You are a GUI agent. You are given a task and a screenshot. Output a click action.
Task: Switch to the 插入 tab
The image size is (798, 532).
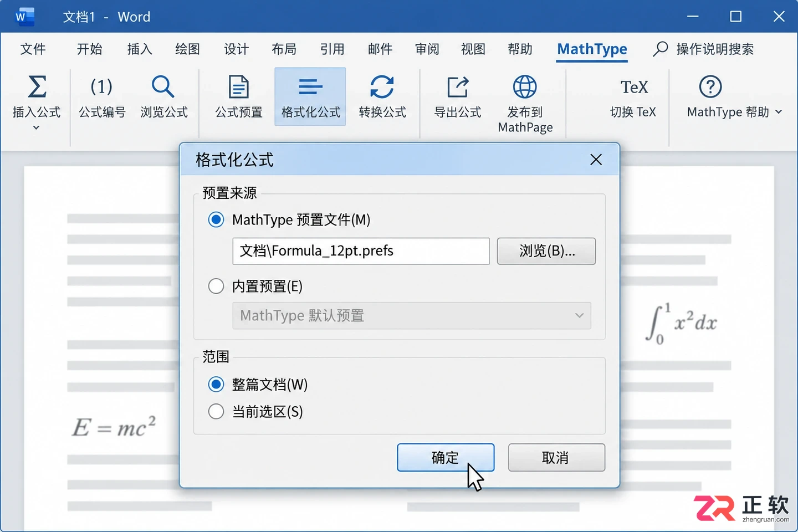coord(139,49)
